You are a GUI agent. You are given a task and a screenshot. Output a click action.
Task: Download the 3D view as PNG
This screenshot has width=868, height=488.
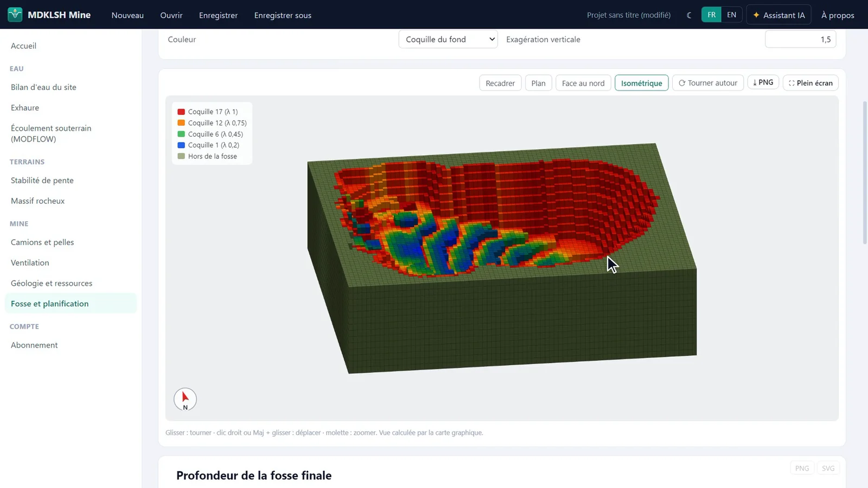[763, 82]
